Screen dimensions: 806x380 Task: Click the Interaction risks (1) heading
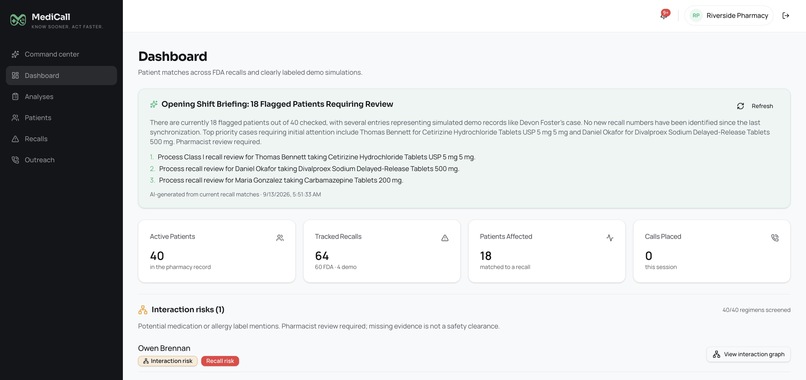[x=188, y=310]
